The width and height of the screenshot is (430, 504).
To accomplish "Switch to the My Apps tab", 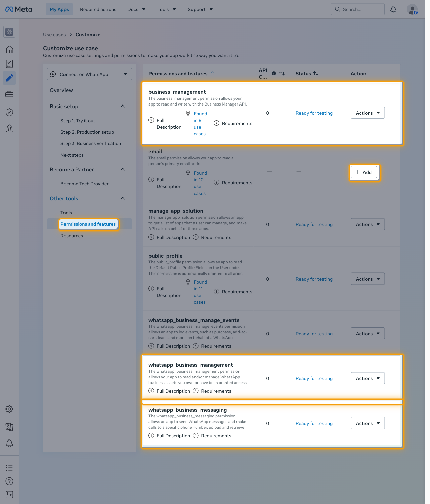I will pos(59,9).
